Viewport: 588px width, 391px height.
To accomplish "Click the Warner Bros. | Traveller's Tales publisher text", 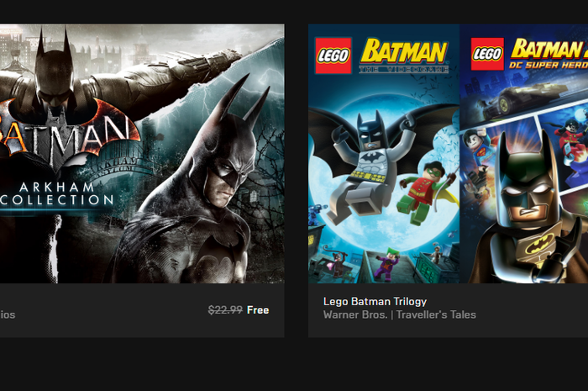I will [x=399, y=314].
